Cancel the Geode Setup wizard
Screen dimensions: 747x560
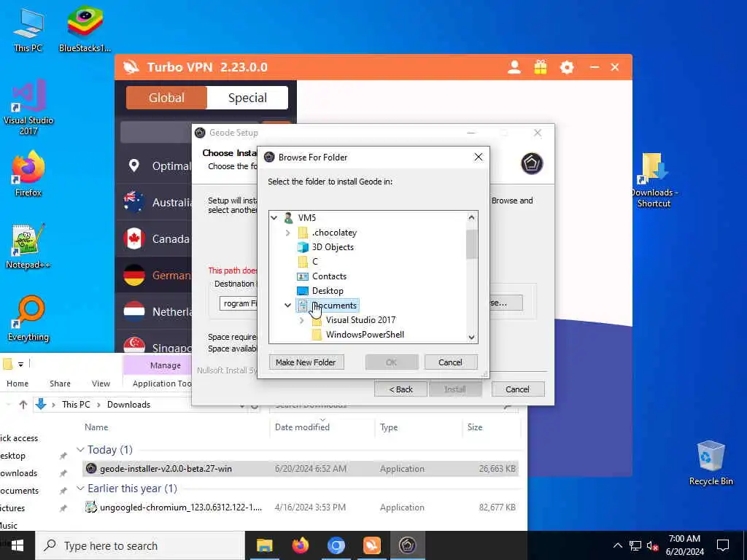click(x=517, y=389)
